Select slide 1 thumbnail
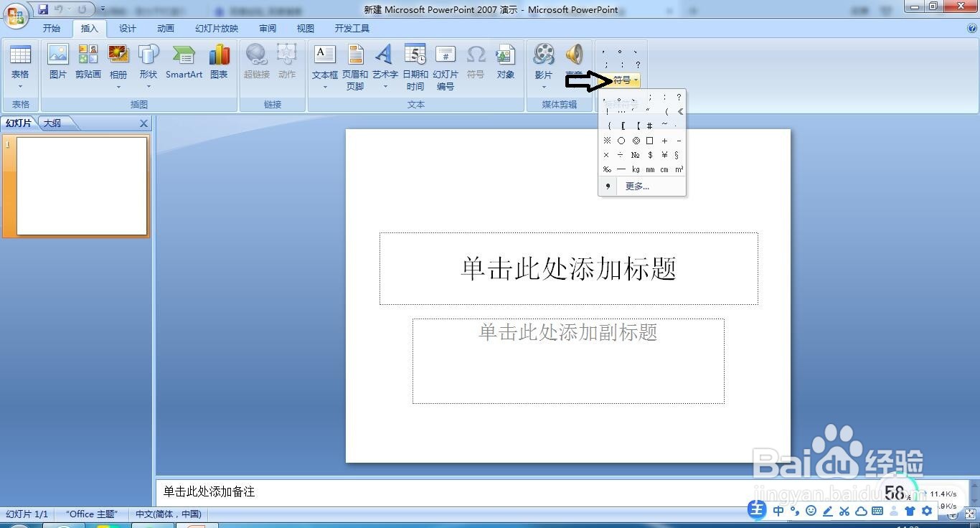This screenshot has width=980, height=528. tap(82, 186)
